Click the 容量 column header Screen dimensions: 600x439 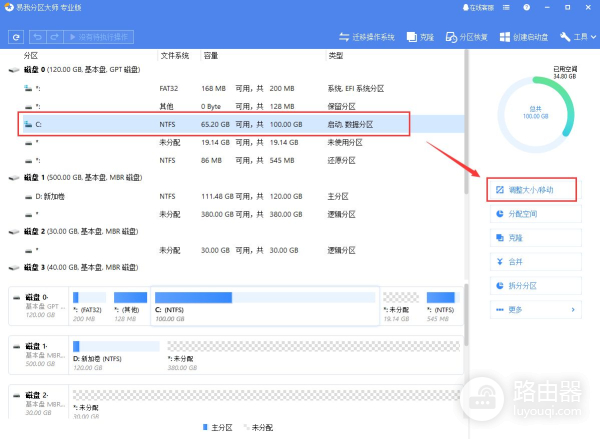coord(211,56)
